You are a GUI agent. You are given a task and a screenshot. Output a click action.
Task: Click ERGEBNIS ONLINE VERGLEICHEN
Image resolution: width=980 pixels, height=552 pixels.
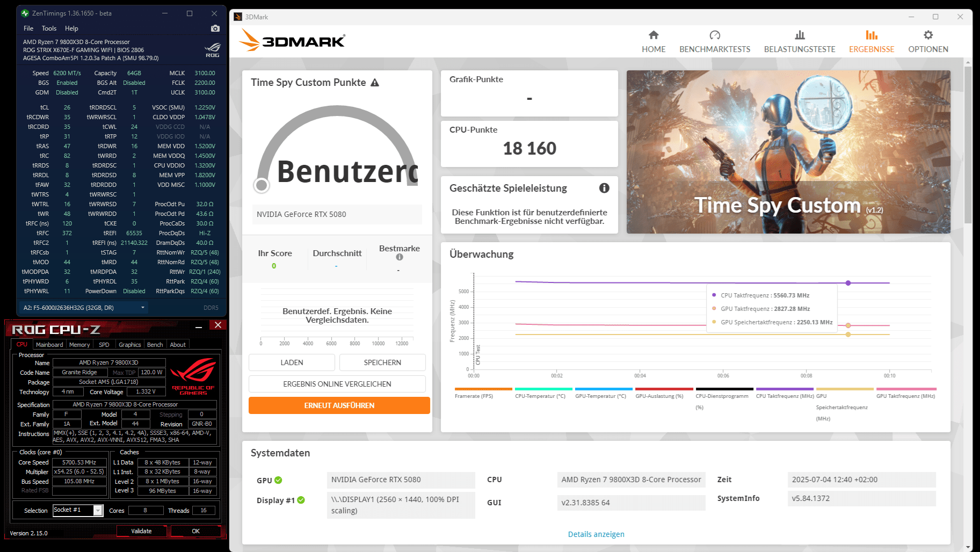pyautogui.click(x=337, y=384)
